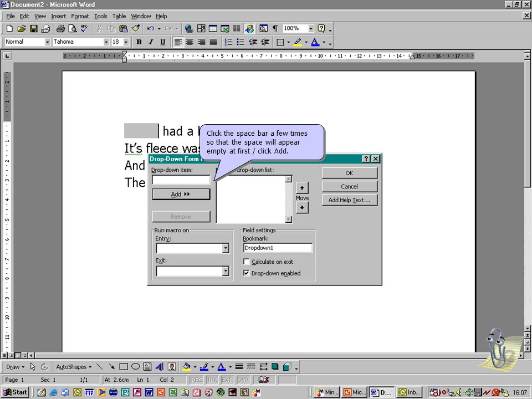Insert WordArt from Drawing toolbar
Screen dimensions: 532x399
tap(160, 367)
